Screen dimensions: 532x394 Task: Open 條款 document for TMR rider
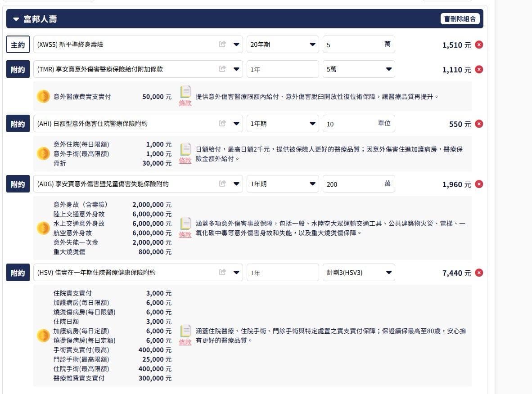click(x=185, y=96)
